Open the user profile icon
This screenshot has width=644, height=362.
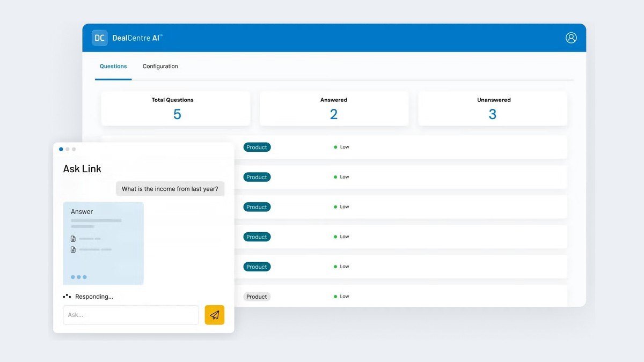coord(571,38)
